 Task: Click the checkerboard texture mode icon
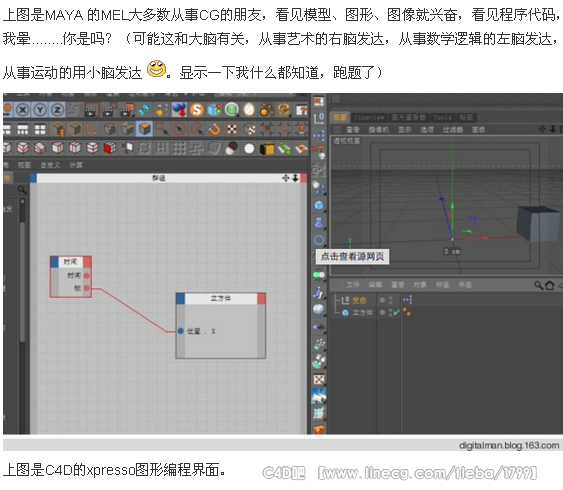point(232,129)
